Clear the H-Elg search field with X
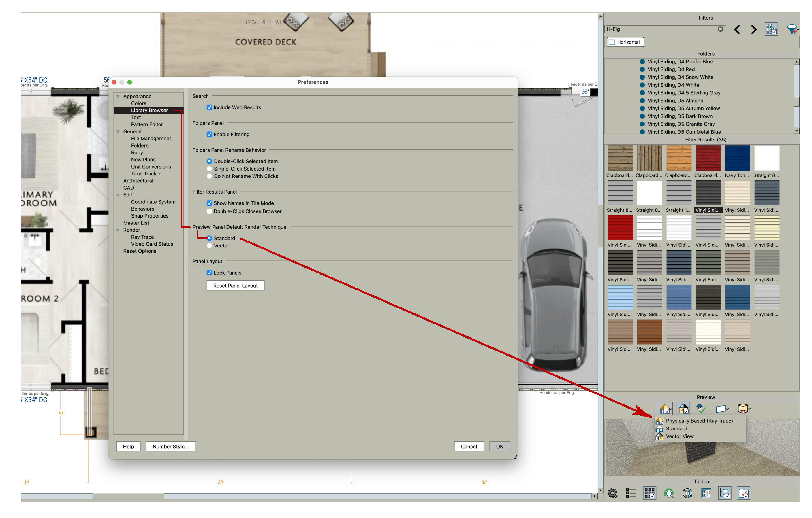The height and width of the screenshot is (518, 812). point(720,29)
